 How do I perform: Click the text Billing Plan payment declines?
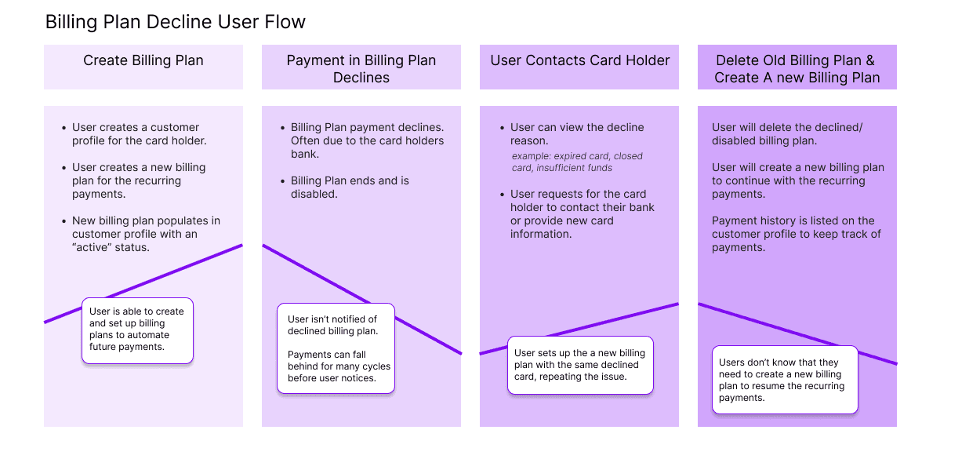(367, 140)
